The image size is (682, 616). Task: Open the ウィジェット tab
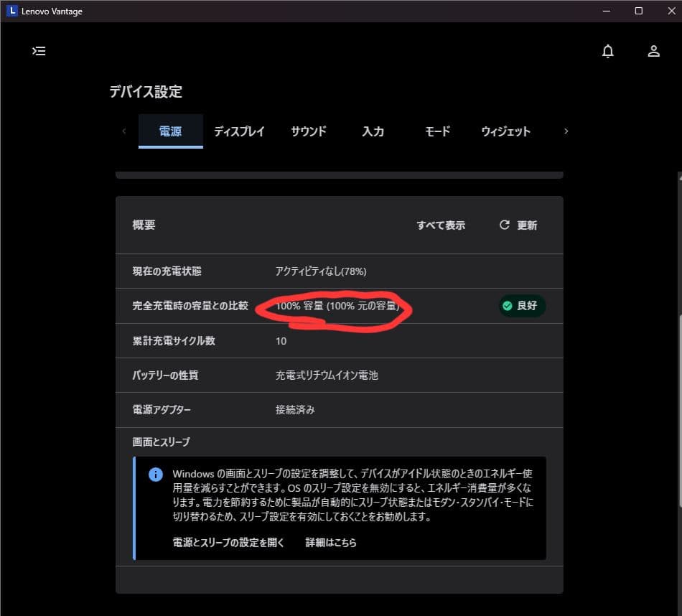click(505, 131)
